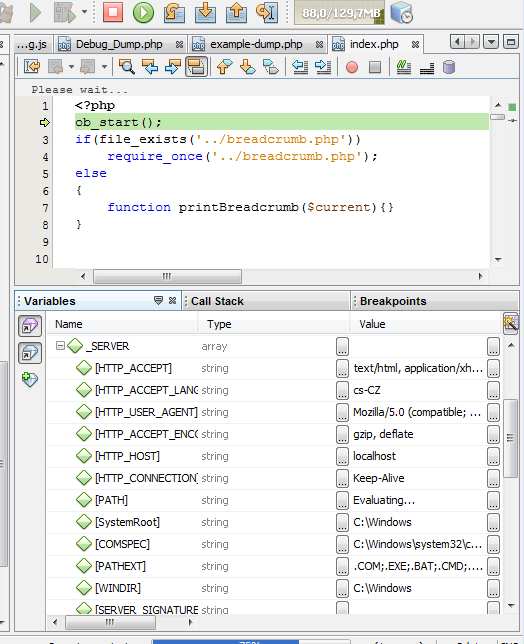
Task: Close the index.php tab
Action: (x=415, y=44)
